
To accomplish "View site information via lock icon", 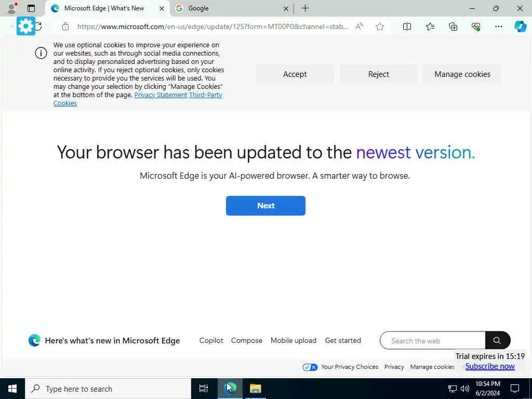I will coord(65,26).
